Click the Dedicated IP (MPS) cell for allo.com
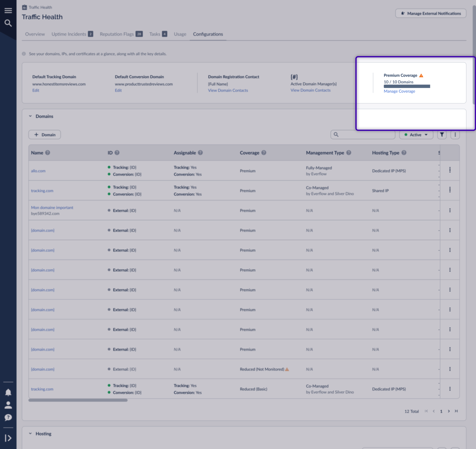 click(x=389, y=171)
